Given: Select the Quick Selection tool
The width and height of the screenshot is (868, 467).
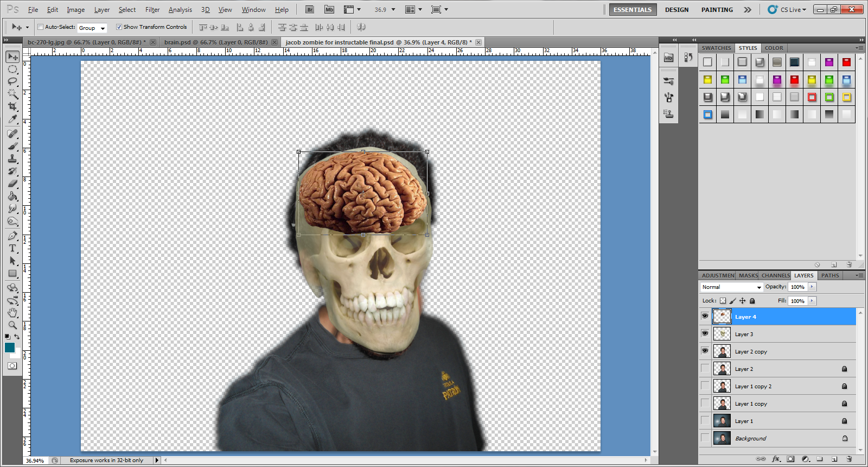Looking at the screenshot, I should click(12, 94).
